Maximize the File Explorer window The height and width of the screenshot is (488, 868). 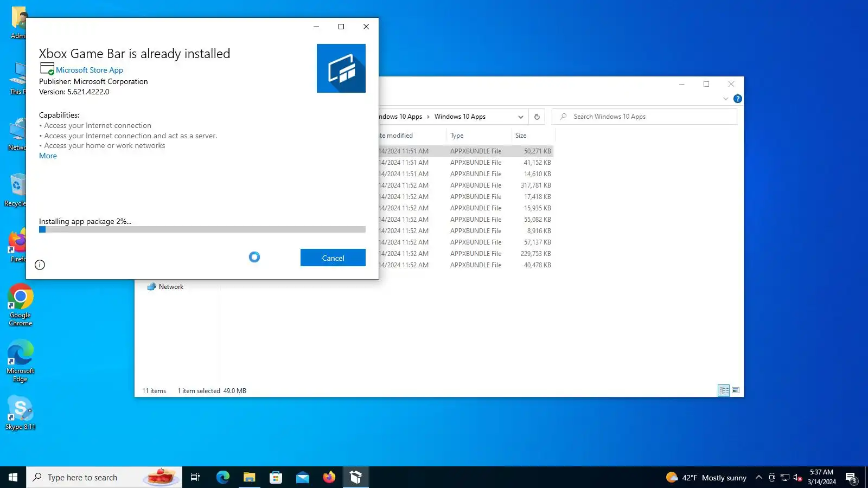click(x=706, y=84)
